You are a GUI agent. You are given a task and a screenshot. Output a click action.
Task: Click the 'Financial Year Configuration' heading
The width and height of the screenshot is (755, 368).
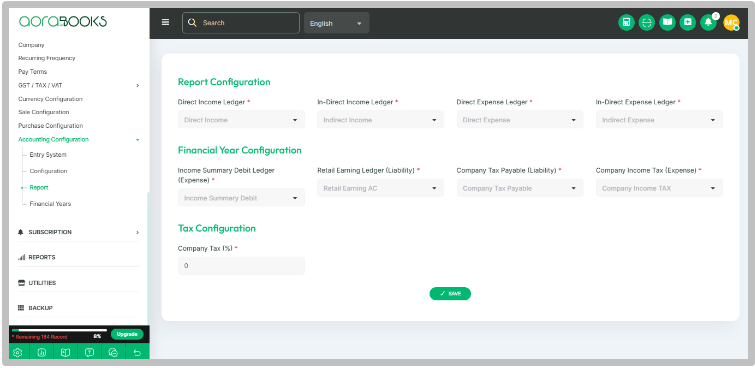click(239, 150)
